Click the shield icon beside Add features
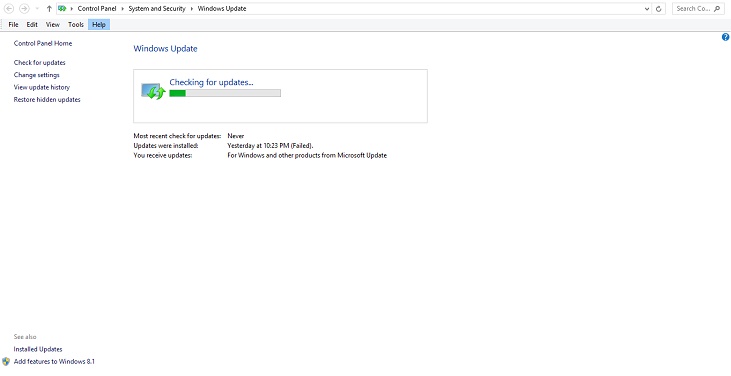The width and height of the screenshot is (731, 376). [x=6, y=361]
